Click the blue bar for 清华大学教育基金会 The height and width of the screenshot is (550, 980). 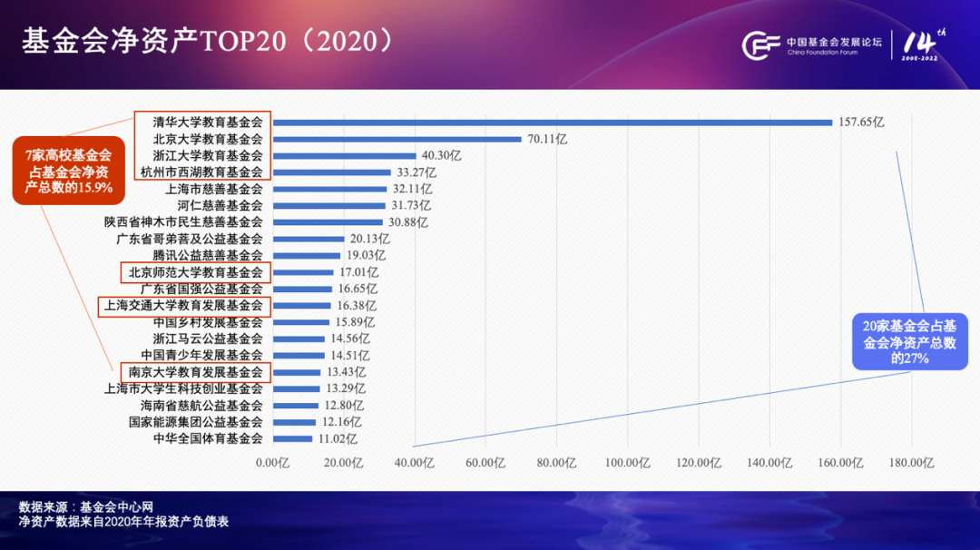553,123
